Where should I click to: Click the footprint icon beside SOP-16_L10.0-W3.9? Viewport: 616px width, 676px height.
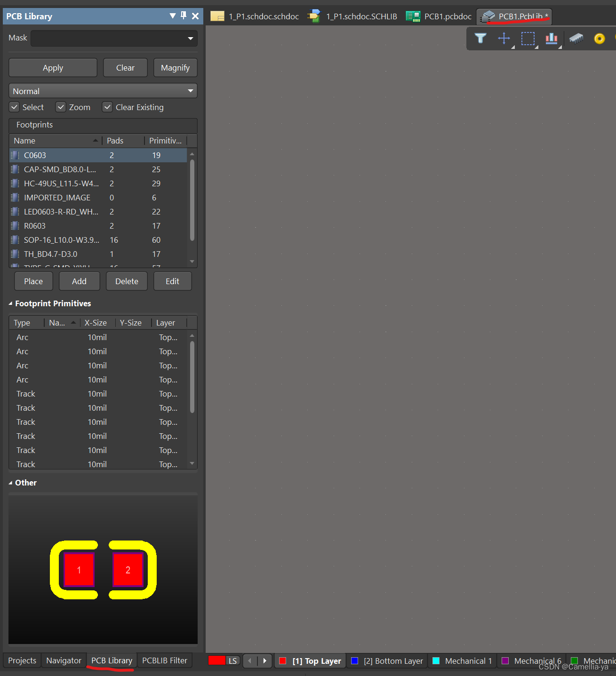(x=15, y=240)
